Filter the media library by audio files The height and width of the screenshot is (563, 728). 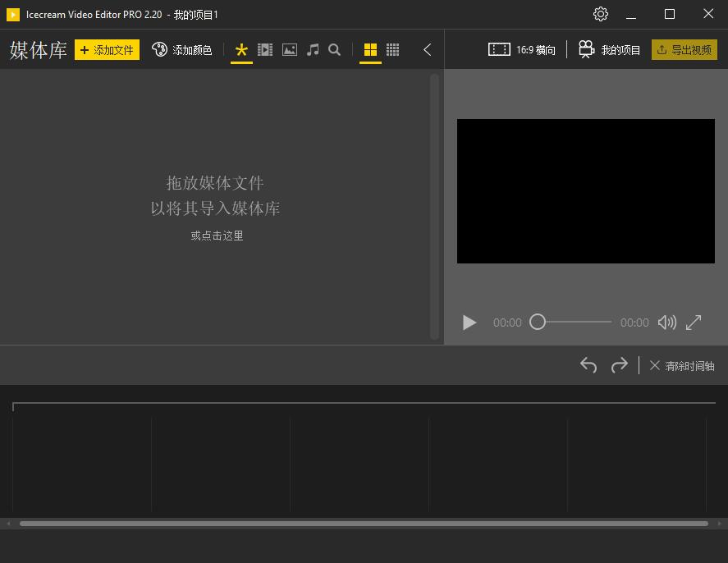[x=313, y=50]
